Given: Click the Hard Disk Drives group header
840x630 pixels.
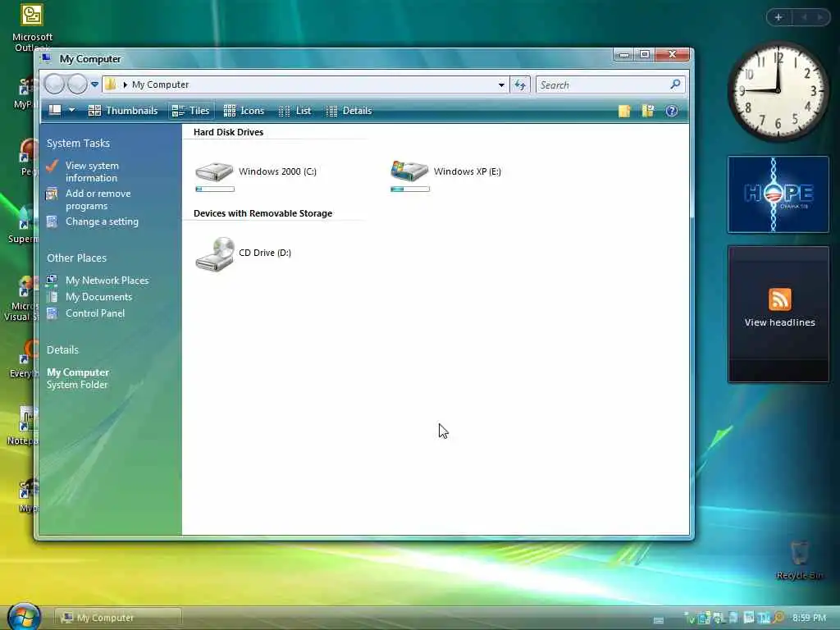Looking at the screenshot, I should (x=228, y=132).
